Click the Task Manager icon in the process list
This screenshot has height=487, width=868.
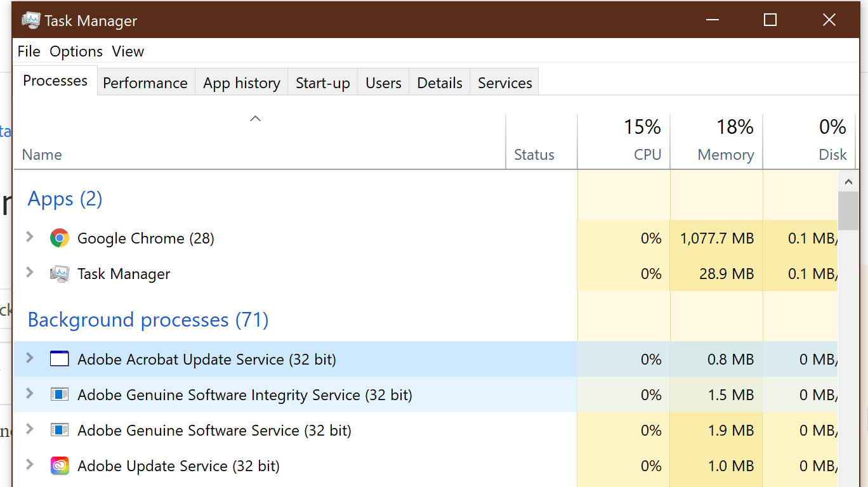pos(59,273)
